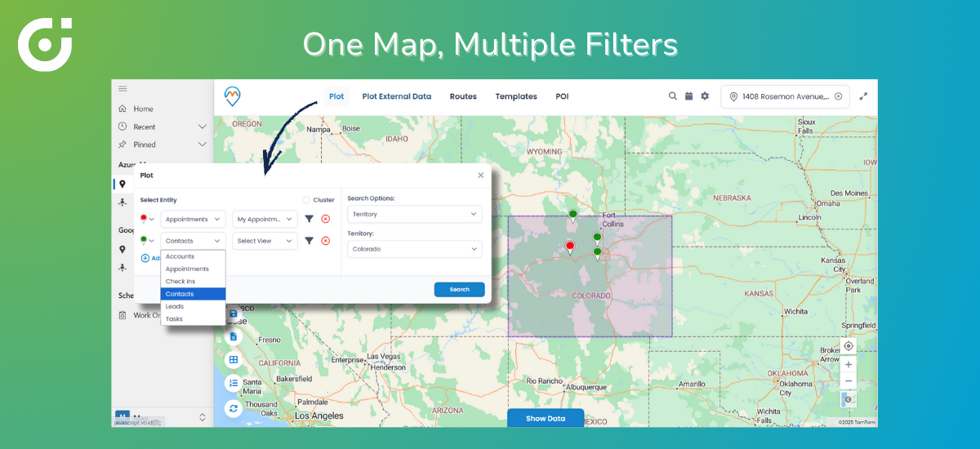
Task: Choose Appointments from the open entity list
Action: coord(194,269)
